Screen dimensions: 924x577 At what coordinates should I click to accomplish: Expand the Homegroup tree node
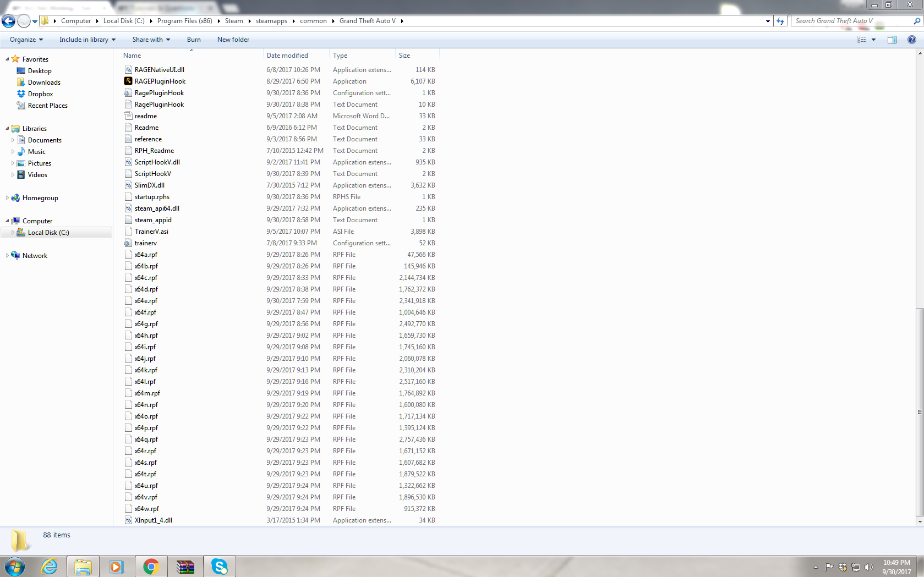click(7, 198)
